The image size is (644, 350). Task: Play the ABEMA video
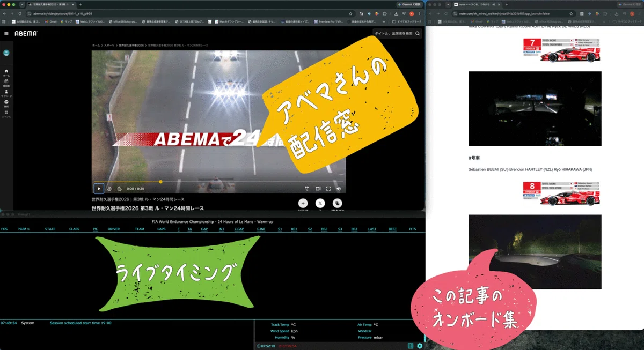tap(99, 189)
